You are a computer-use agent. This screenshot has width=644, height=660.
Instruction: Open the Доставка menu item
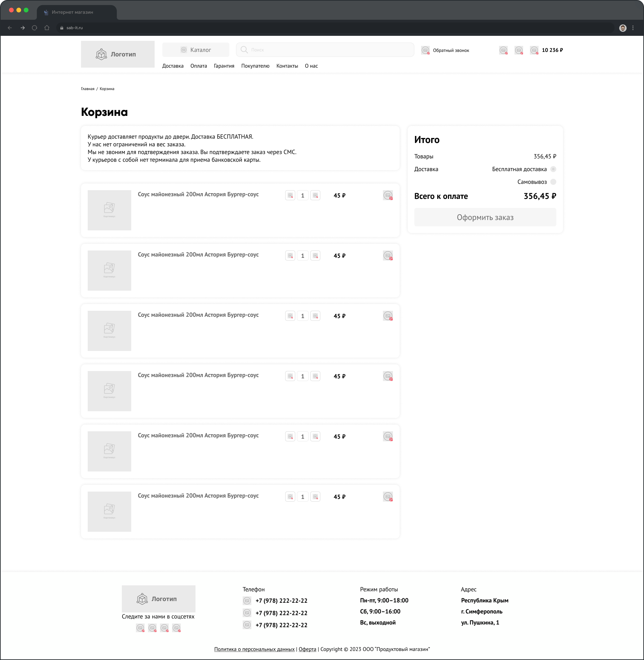(172, 66)
